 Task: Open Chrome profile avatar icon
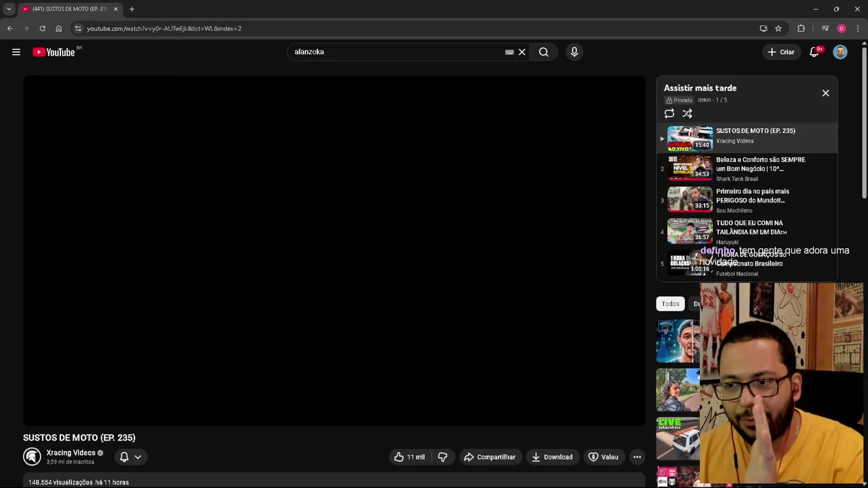pos(842,28)
